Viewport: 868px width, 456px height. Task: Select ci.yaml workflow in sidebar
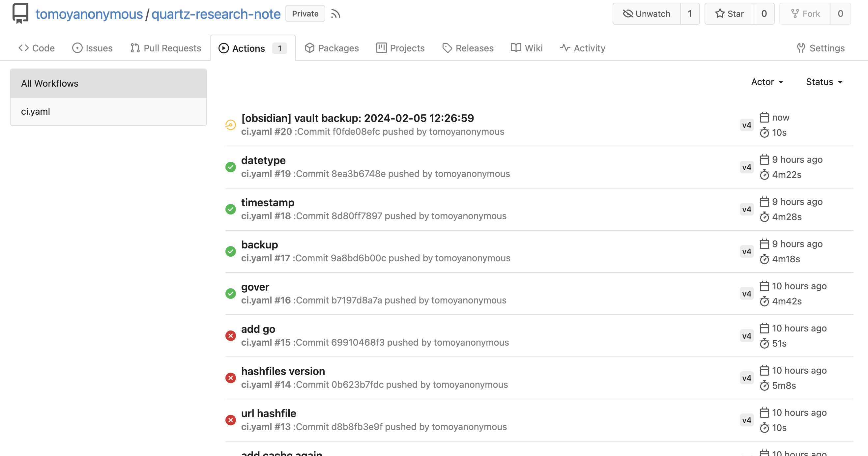36,111
